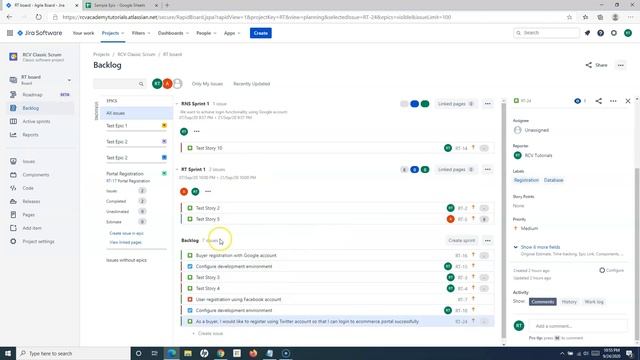This screenshot has width=640, height=360.
Task: Show History in Activity
Action: (x=569, y=302)
